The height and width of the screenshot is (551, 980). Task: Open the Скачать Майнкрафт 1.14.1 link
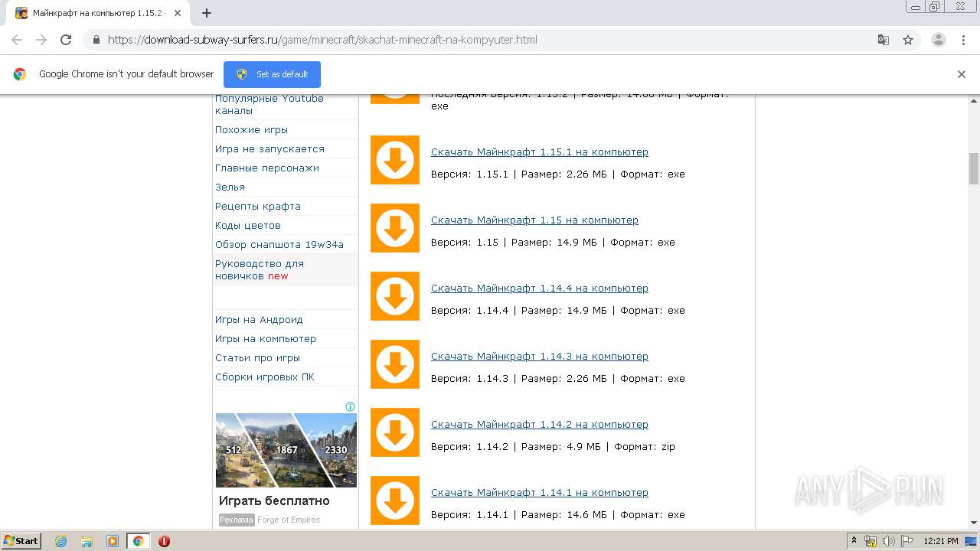(540, 492)
